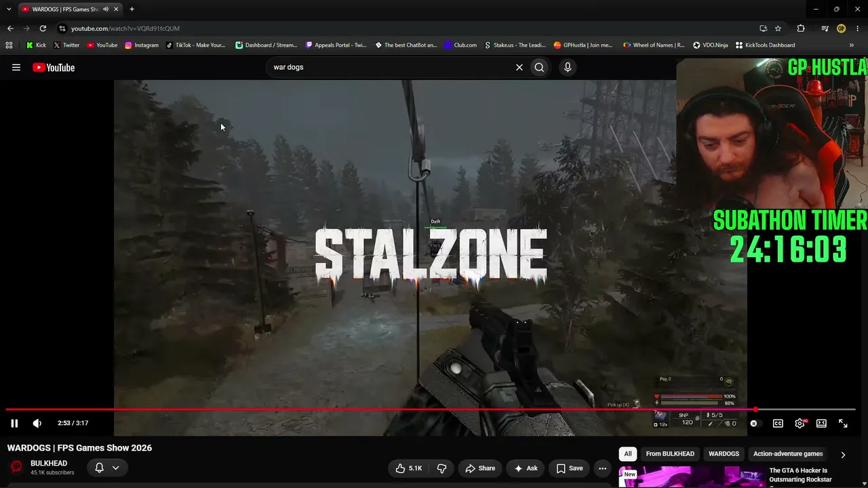This screenshot has width=868, height=488.
Task: View site information icon in address bar
Action: click(x=62, y=28)
